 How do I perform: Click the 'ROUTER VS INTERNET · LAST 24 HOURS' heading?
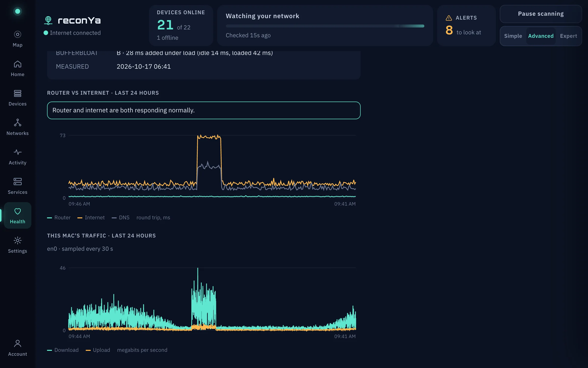pos(103,93)
